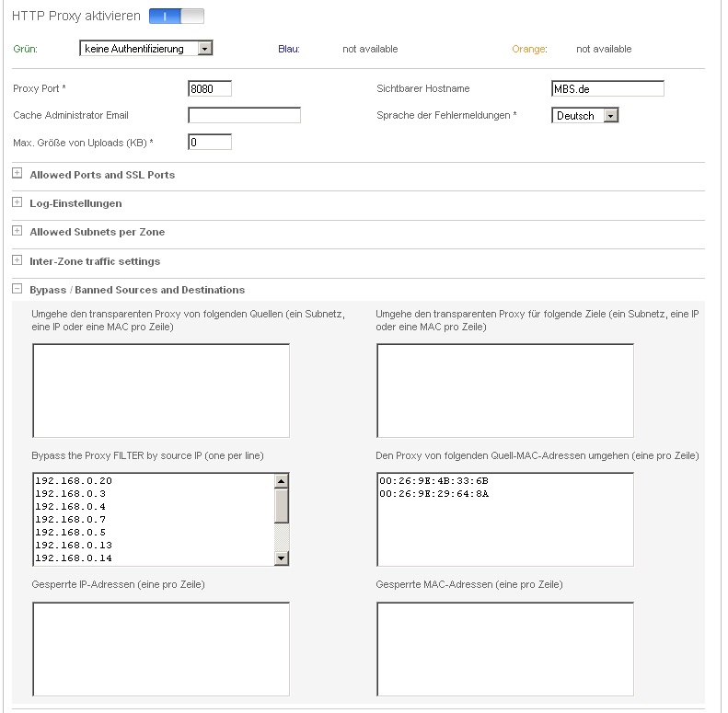Focus the Cache Administrator Email field
This screenshot has width=728, height=713.
pos(244,116)
